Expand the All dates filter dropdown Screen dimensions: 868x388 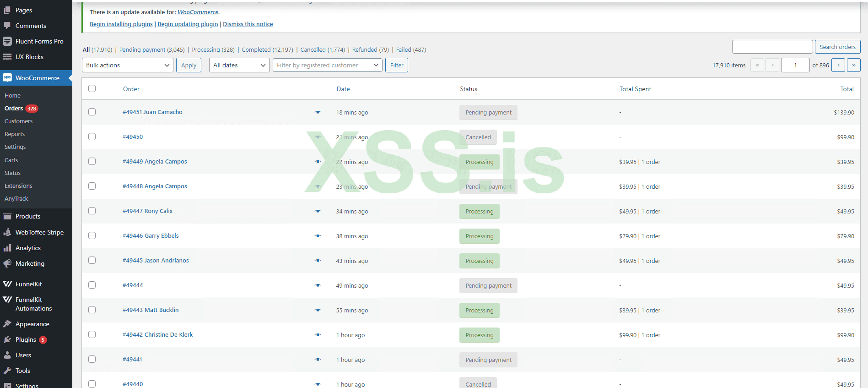[239, 65]
